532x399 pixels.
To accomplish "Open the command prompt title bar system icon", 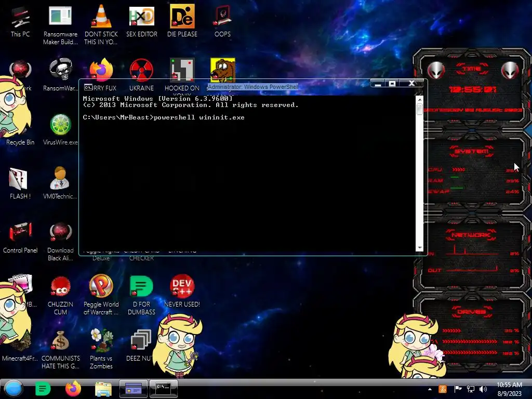I will [x=88, y=87].
